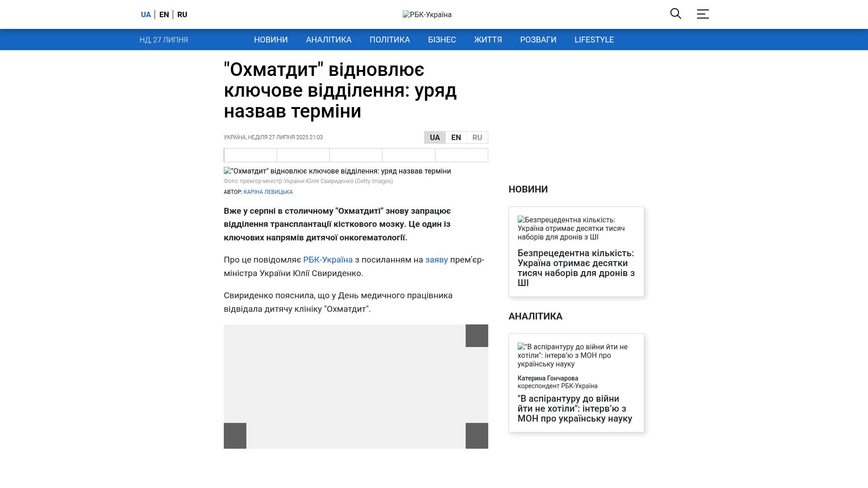Open the drone kits news headline
This screenshot has height=488, width=868.
tap(576, 268)
